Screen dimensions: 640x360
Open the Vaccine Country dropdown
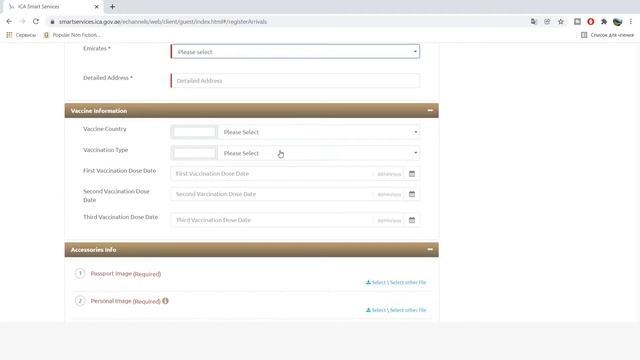click(x=319, y=132)
